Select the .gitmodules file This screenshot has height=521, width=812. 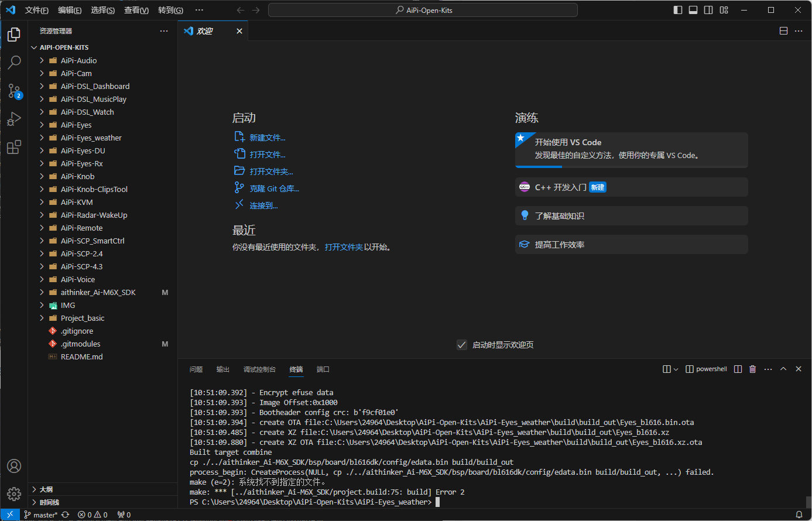click(x=102, y=344)
